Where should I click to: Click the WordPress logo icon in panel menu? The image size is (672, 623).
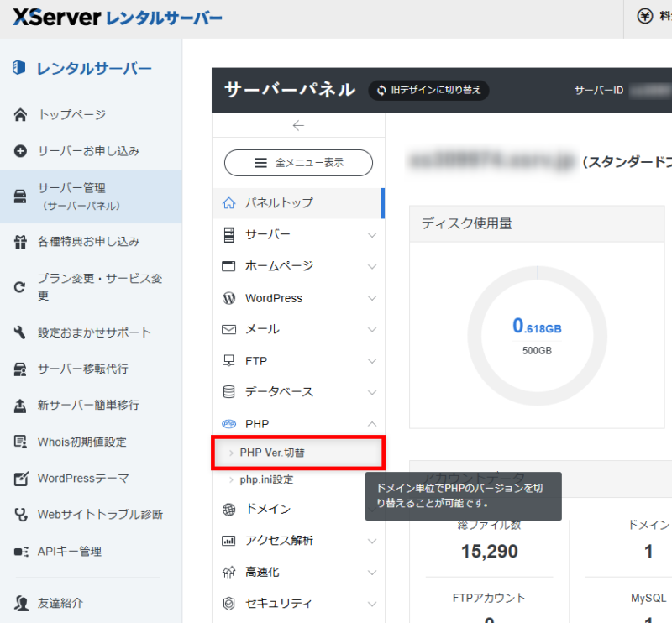228,298
